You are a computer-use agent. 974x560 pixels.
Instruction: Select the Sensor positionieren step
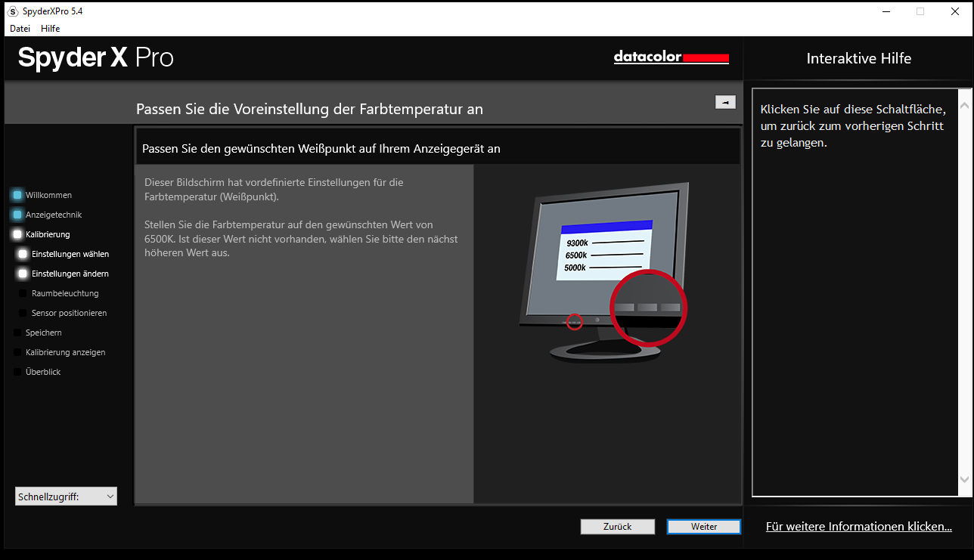click(63, 313)
